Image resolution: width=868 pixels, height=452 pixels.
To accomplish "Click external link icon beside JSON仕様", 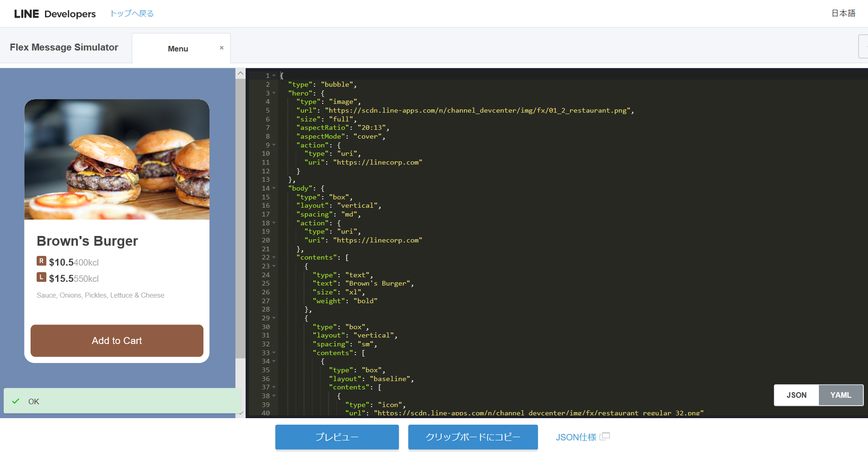I will (605, 437).
